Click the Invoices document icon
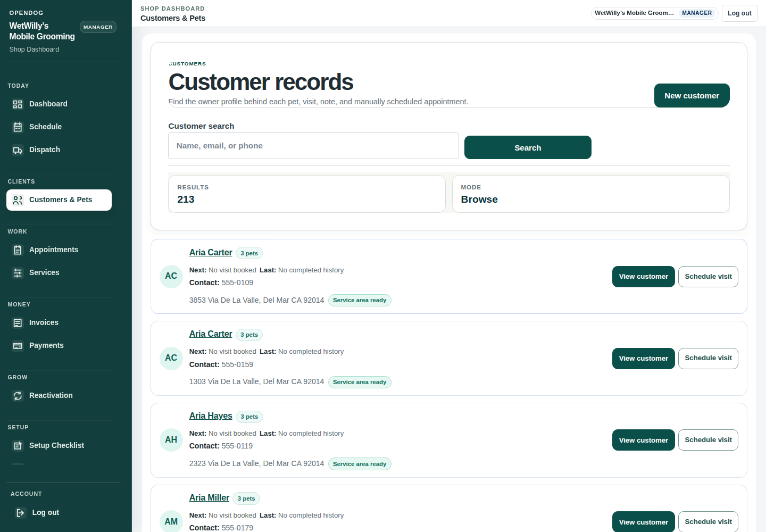This screenshot has height=532, width=766. point(18,323)
